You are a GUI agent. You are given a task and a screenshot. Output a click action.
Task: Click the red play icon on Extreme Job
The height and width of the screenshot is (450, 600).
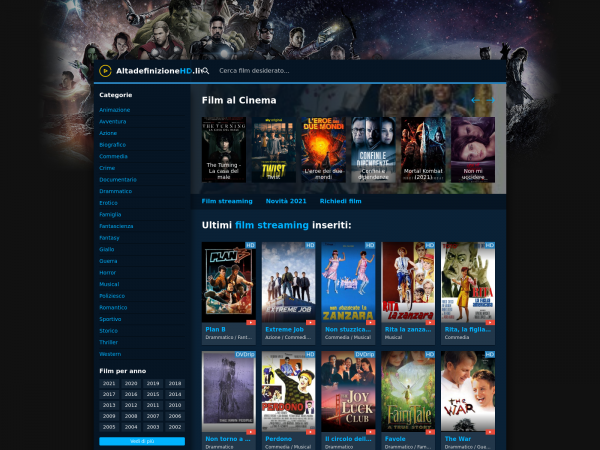click(311, 322)
